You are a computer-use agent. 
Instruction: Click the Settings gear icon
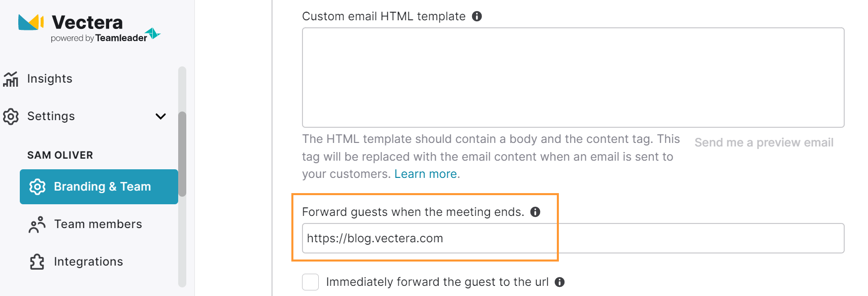[x=11, y=117]
